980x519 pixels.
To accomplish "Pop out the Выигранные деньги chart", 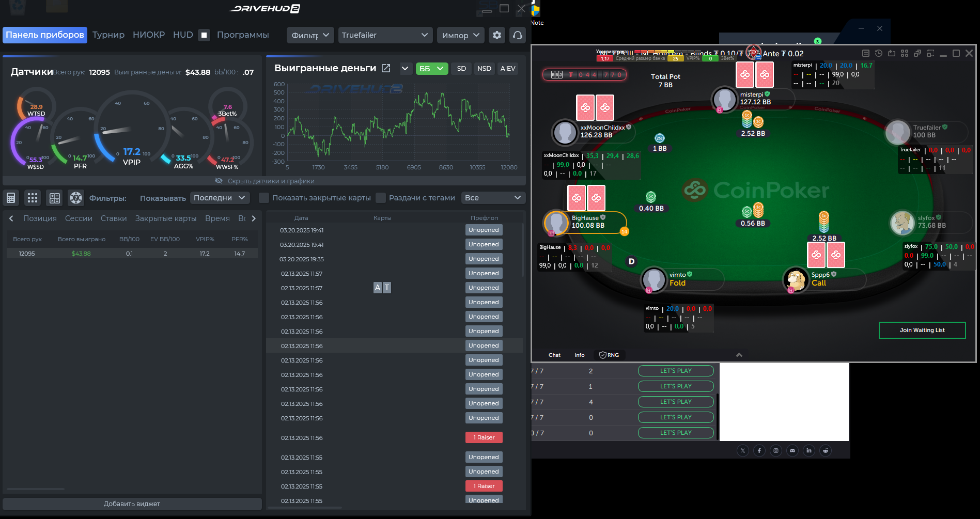I will click(386, 68).
